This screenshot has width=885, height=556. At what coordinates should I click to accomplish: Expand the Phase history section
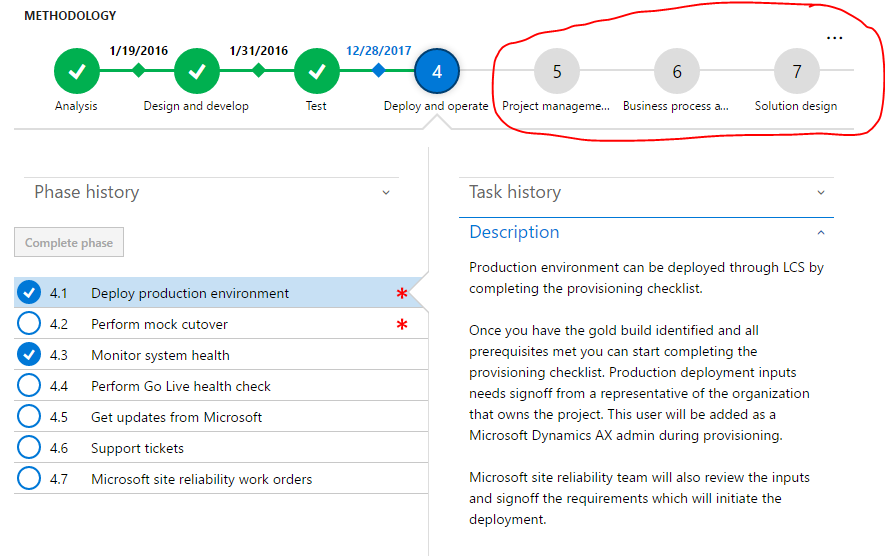(x=386, y=192)
